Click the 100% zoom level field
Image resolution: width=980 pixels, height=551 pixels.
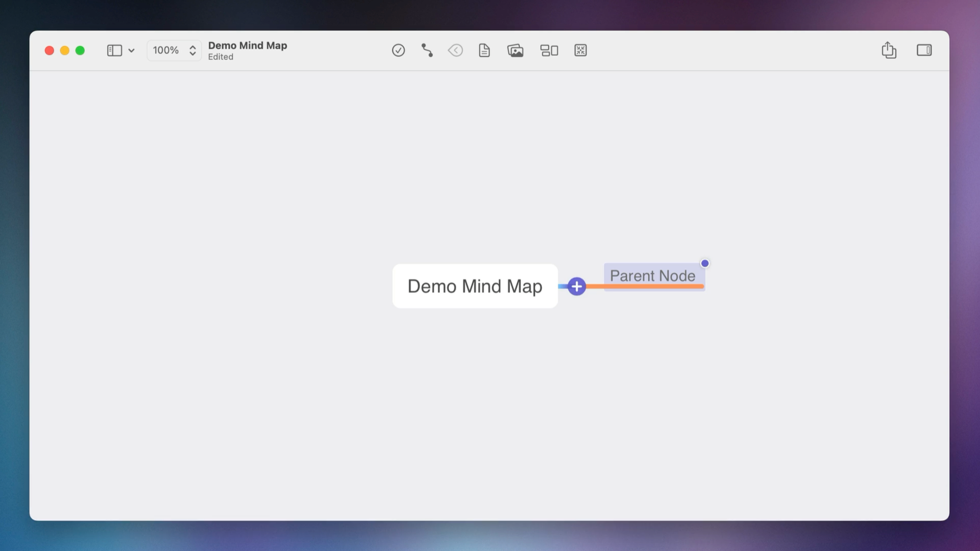pyautogui.click(x=166, y=50)
